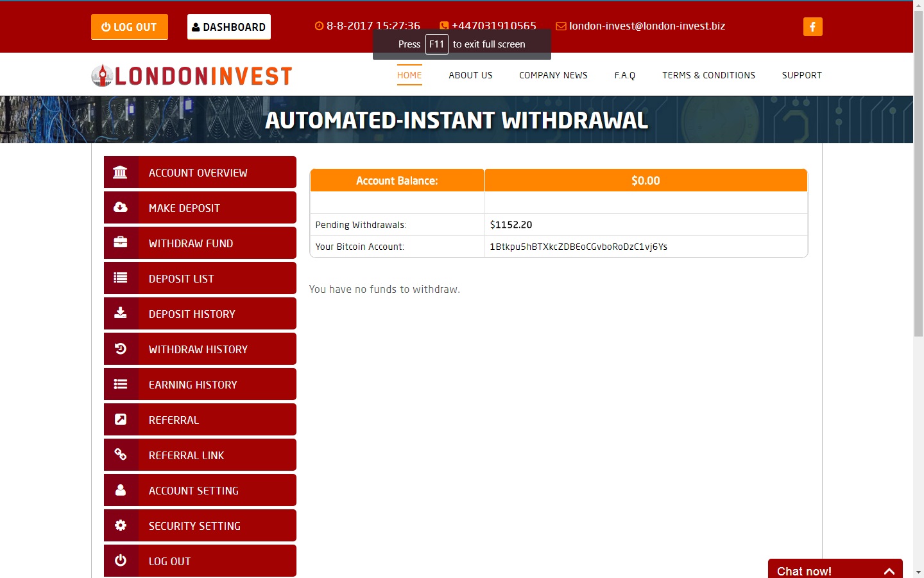Viewport: 924px width, 578px height.
Task: Click the Bitcoin address 1BtkpuShBTXkcZDBEoCGvboRoDzC1vj6Ys
Action: (578, 247)
